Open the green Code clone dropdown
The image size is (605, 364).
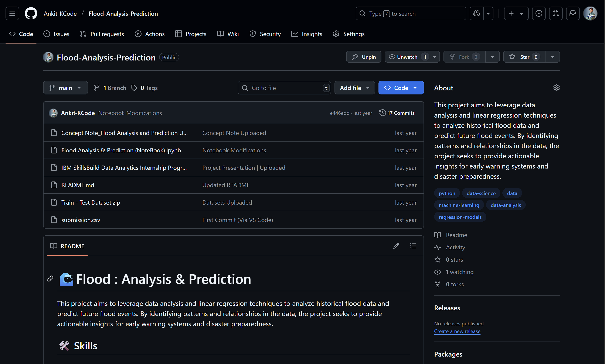[401, 88]
